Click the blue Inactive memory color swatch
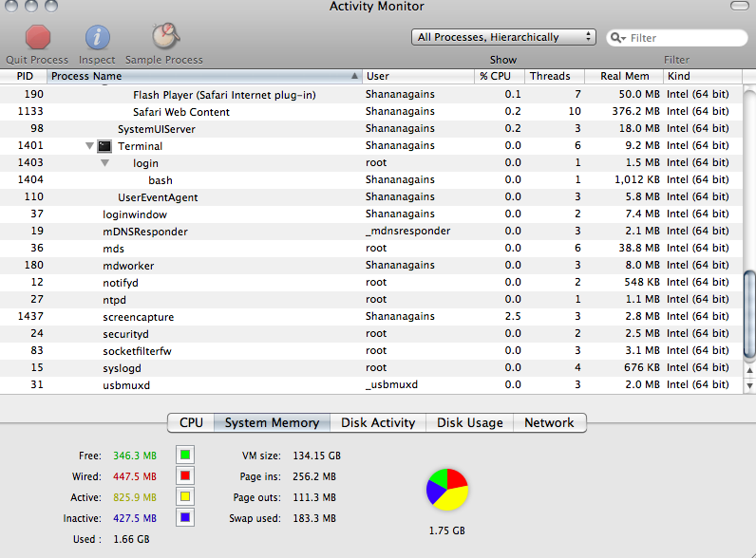756x558 pixels. [185, 518]
